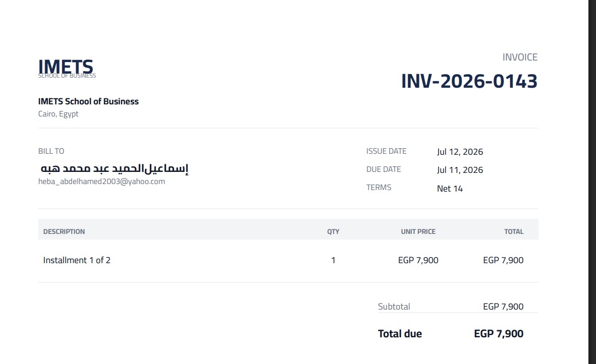Click the unit price in the Installment row

[418, 260]
